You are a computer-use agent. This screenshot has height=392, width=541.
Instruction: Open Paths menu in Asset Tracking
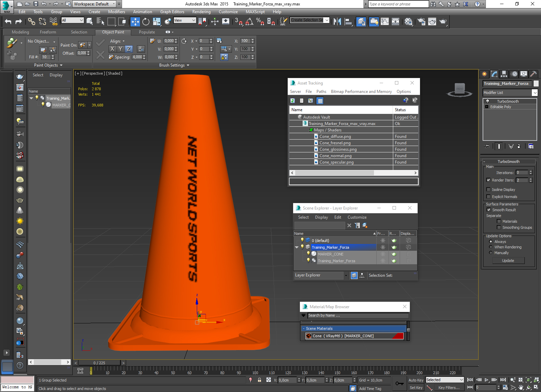coord(321,92)
